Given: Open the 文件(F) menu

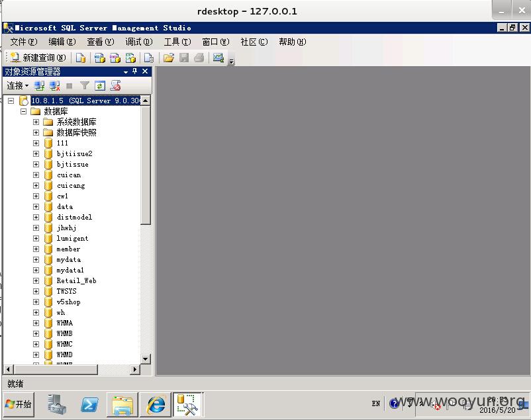Looking at the screenshot, I should coord(23,42).
